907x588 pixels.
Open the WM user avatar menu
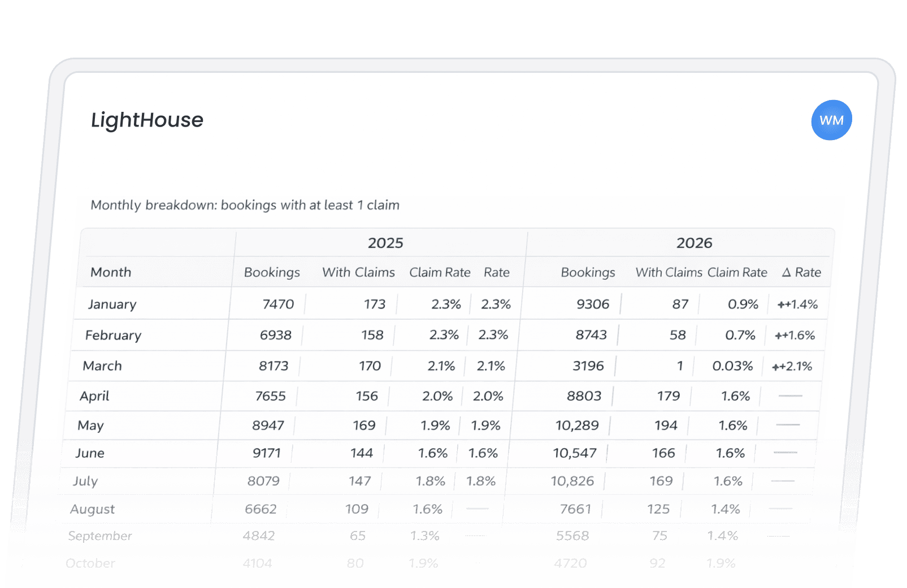point(831,120)
